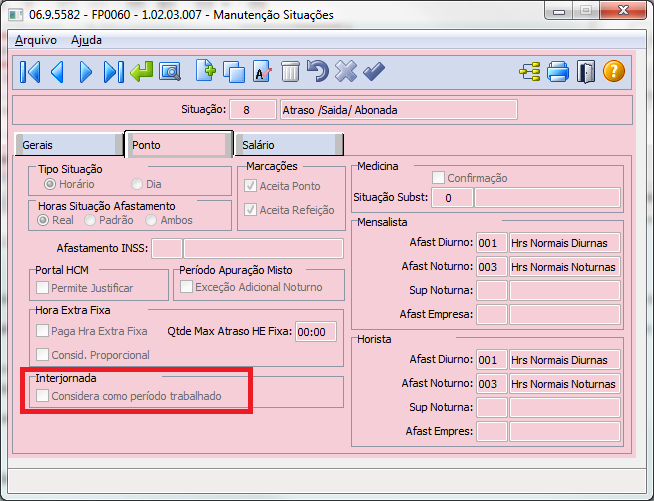This screenshot has width=654, height=501.
Task: Go to first record arrow icon
Action: [30, 72]
